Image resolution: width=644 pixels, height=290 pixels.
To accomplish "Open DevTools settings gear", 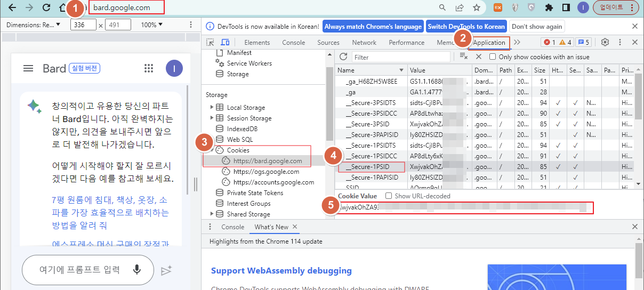I will (605, 42).
